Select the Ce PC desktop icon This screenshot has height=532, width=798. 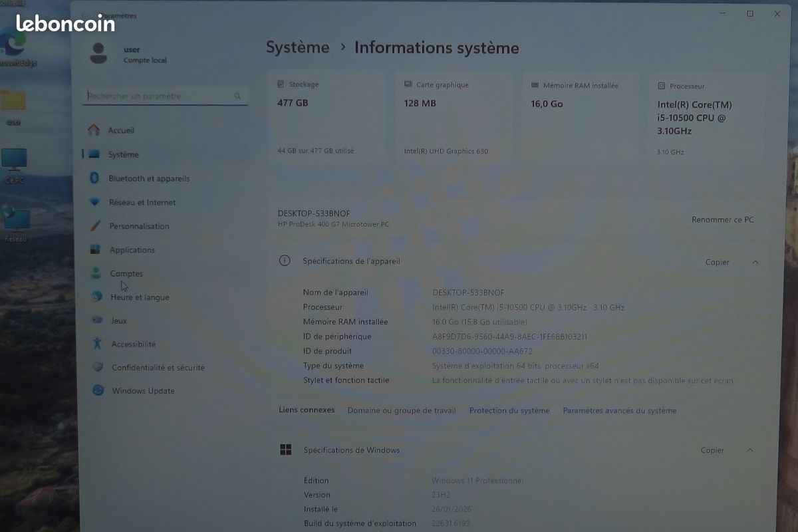pyautogui.click(x=14, y=160)
